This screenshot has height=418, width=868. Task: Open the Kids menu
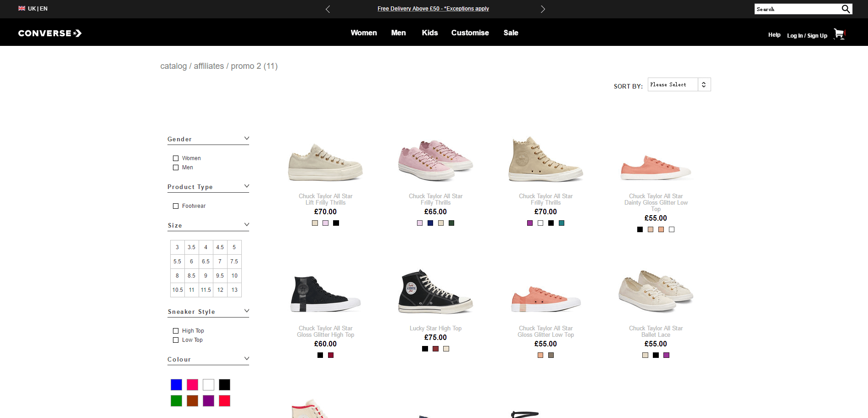coord(430,33)
